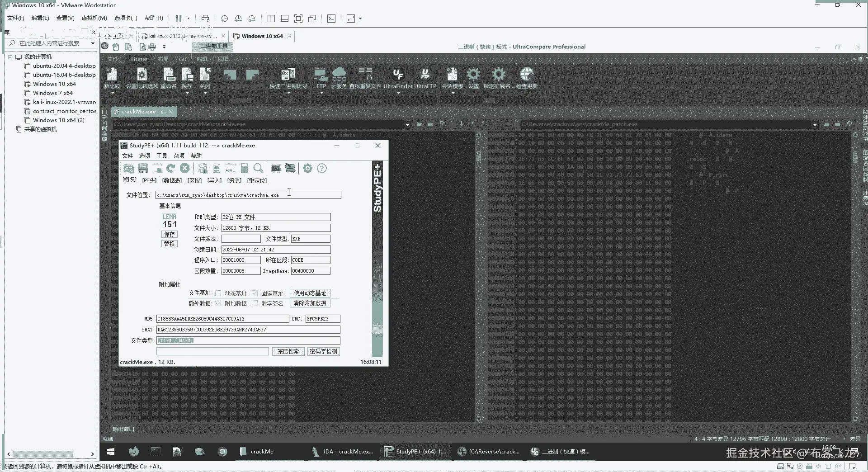Screen dimensions: 868x472
Task: Click the Windows Start button in VM taskbar
Action: click(x=111, y=452)
